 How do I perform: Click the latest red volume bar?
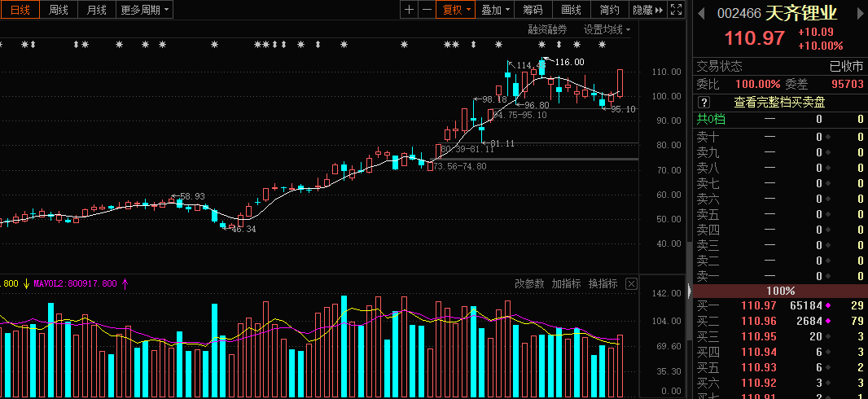coord(620,365)
